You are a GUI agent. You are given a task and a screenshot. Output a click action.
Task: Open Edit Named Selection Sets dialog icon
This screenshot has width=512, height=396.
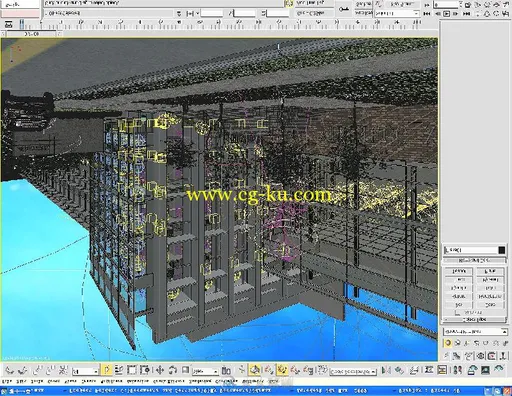[x=322, y=370]
